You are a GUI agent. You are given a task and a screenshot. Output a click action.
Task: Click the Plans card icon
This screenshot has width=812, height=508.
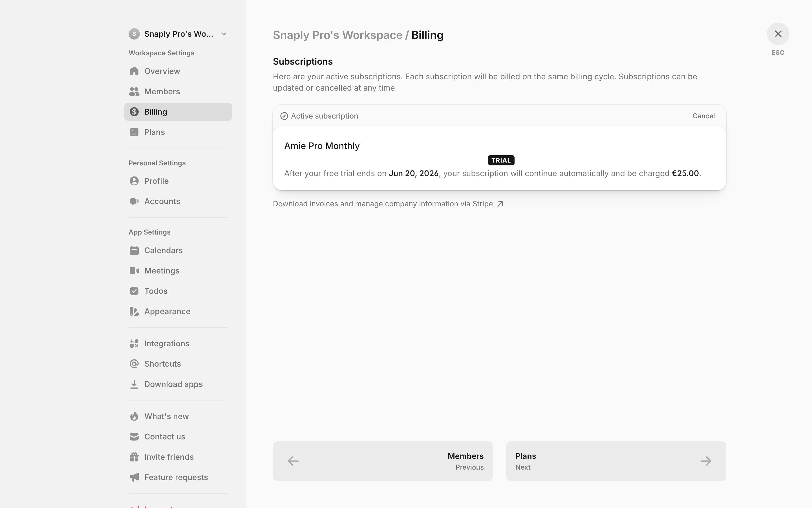tap(134, 132)
